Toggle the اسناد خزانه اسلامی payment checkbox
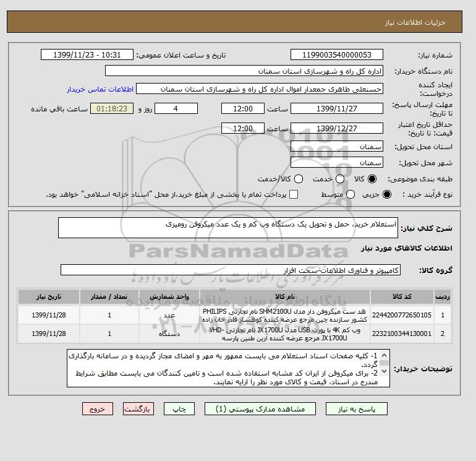Image resolution: width=476 pixels, height=461 pixels. [294, 194]
